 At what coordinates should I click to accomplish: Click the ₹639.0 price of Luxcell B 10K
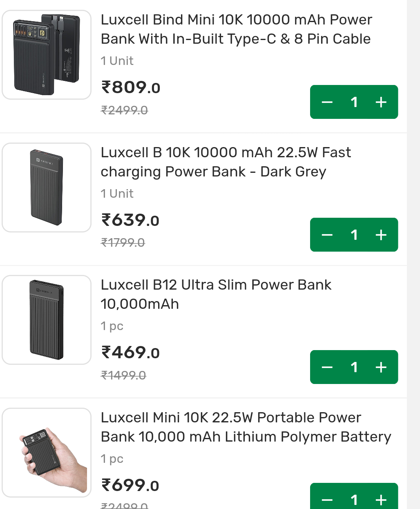[x=129, y=220]
